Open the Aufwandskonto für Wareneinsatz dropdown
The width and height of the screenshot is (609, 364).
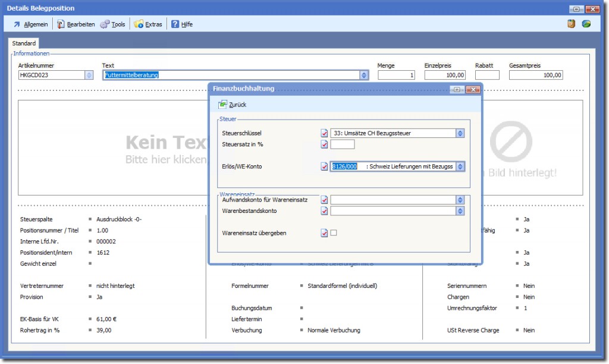(x=460, y=200)
